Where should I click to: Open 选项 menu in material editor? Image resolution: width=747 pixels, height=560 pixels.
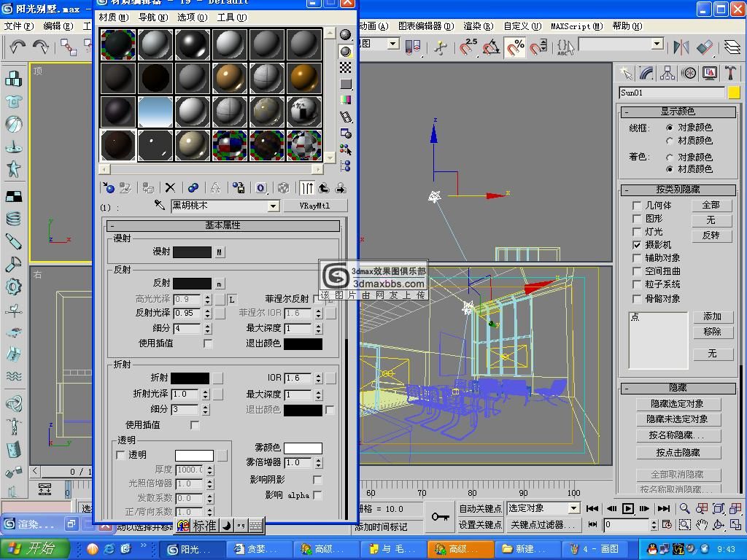(193, 17)
